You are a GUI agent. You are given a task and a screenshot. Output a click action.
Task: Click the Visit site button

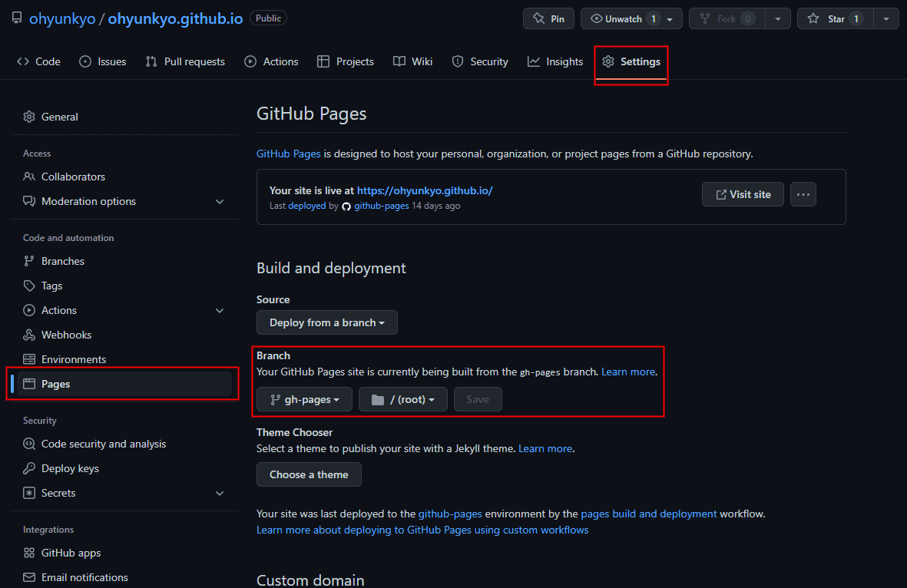click(743, 194)
